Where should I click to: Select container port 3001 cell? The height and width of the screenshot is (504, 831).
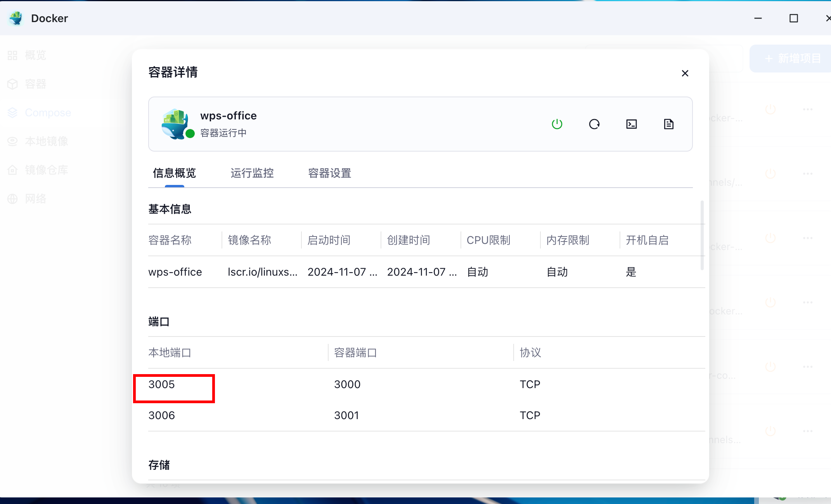click(x=346, y=415)
